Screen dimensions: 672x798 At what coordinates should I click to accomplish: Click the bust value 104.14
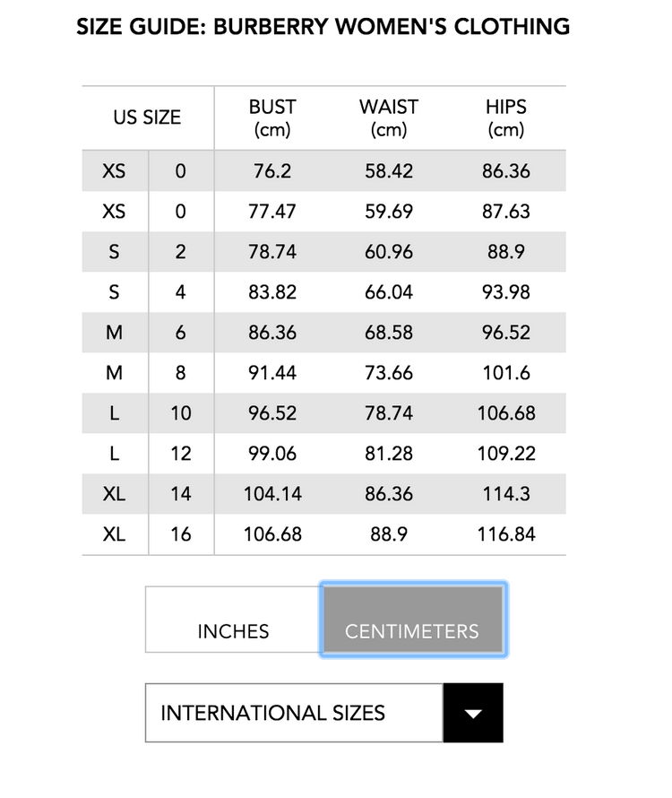tap(272, 494)
